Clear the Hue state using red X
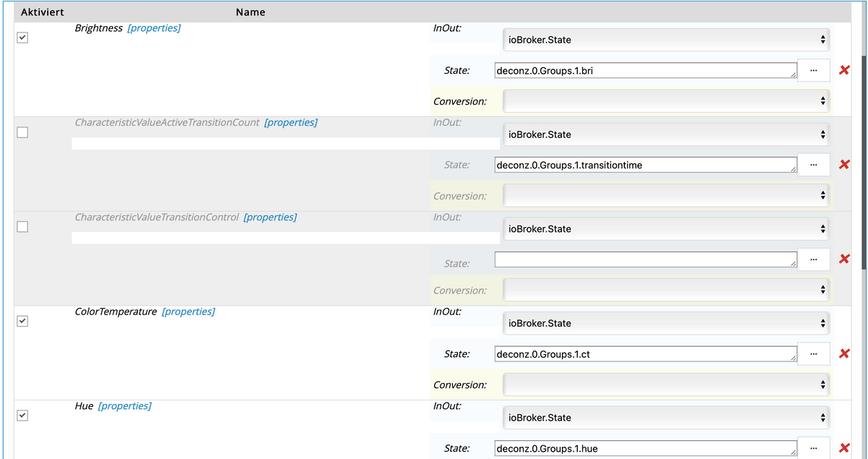Image resolution: width=868 pixels, height=459 pixels. [x=843, y=448]
